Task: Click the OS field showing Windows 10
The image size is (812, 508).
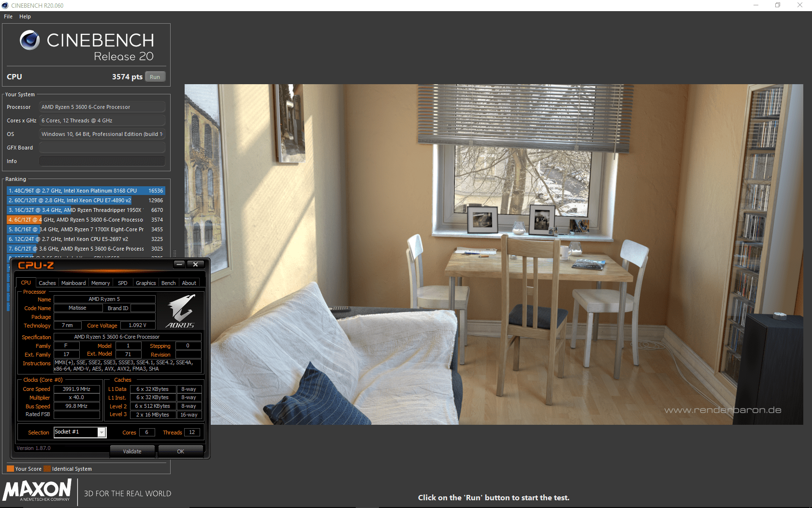Action: tap(102, 134)
